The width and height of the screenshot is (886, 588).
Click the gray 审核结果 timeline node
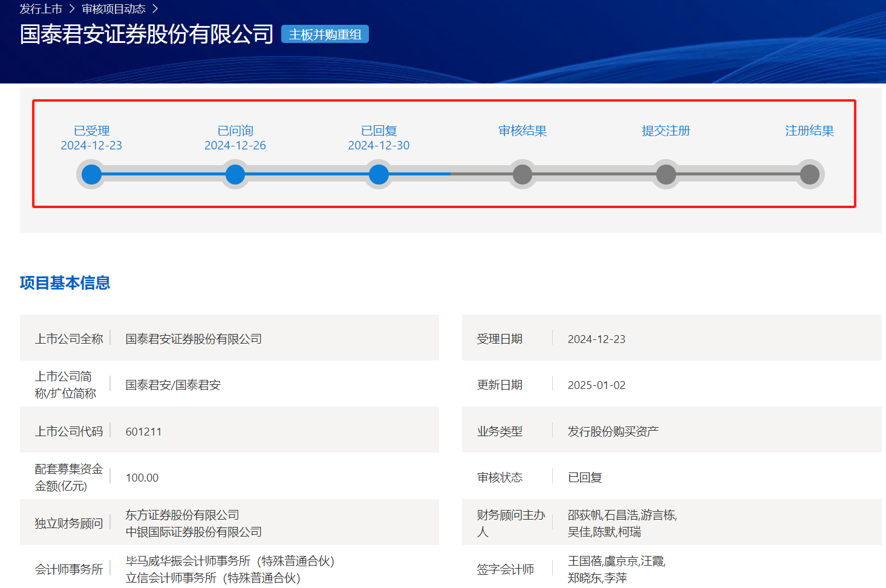tap(523, 174)
